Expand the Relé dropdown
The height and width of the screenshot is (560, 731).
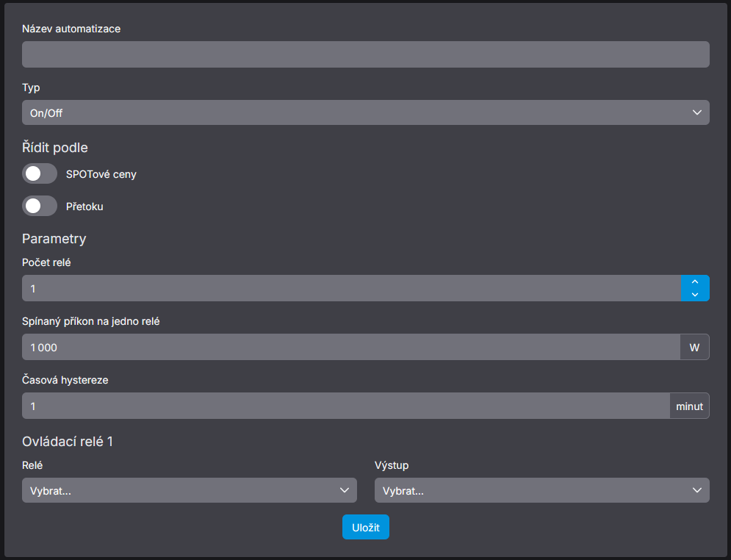point(189,490)
